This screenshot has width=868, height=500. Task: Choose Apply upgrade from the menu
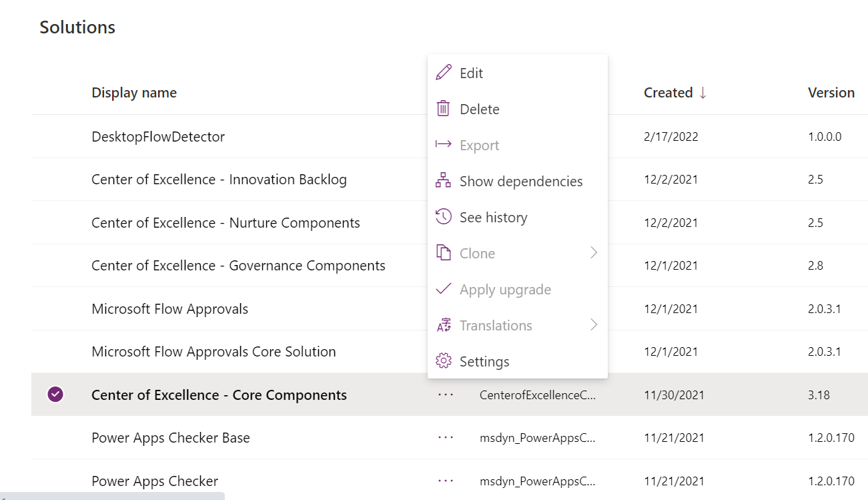pos(504,289)
